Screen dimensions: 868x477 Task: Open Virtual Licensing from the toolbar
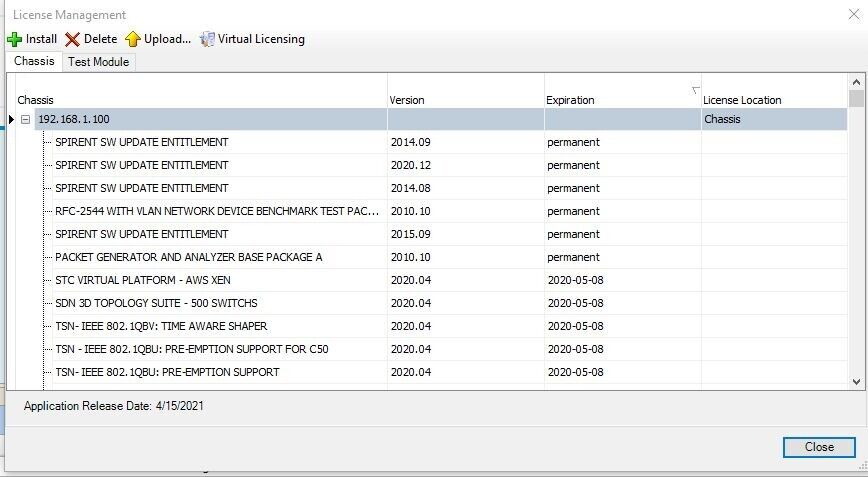[x=252, y=39]
